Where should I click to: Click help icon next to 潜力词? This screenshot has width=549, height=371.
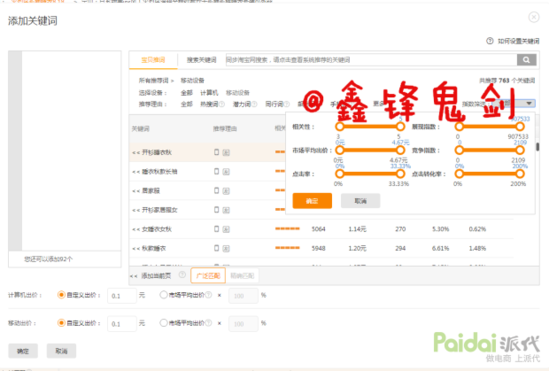[x=255, y=104]
